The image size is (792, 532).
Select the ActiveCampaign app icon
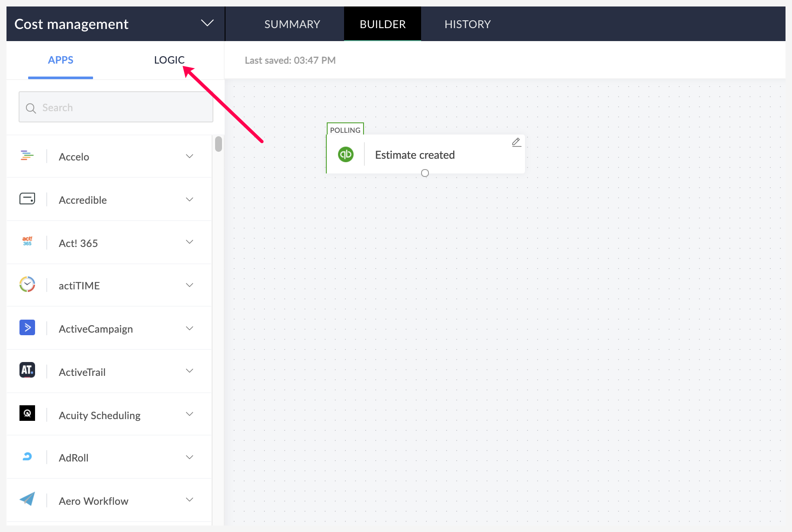27,327
